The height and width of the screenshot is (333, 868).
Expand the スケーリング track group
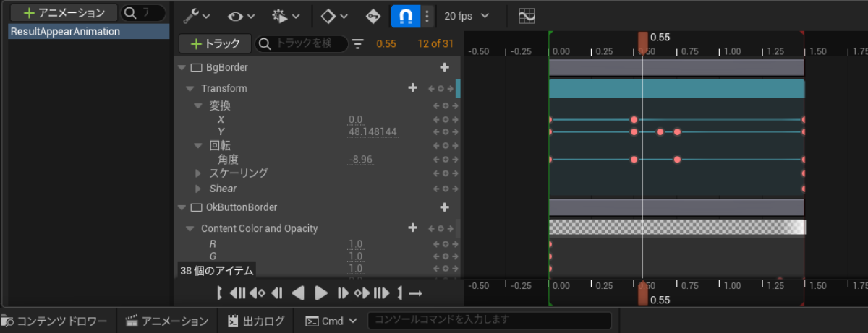click(199, 173)
